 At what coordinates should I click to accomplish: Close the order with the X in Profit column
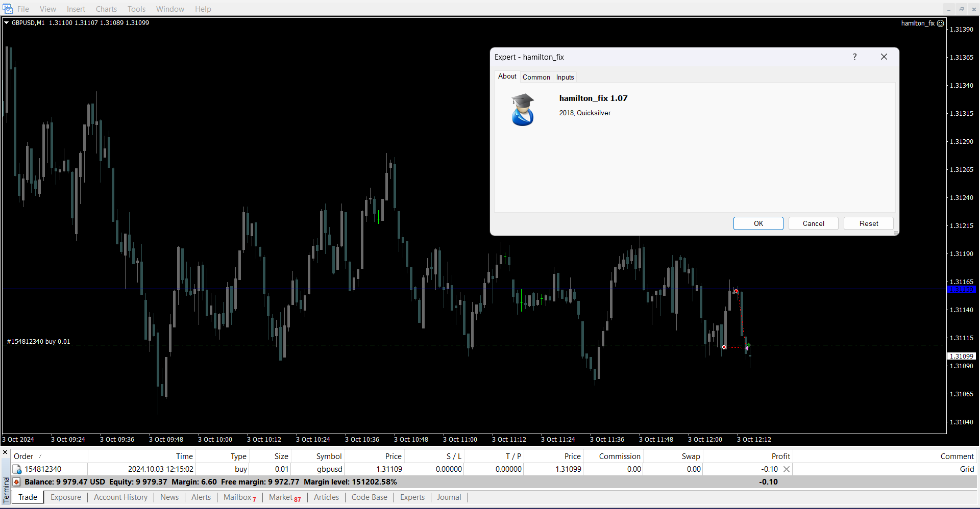pyautogui.click(x=787, y=469)
